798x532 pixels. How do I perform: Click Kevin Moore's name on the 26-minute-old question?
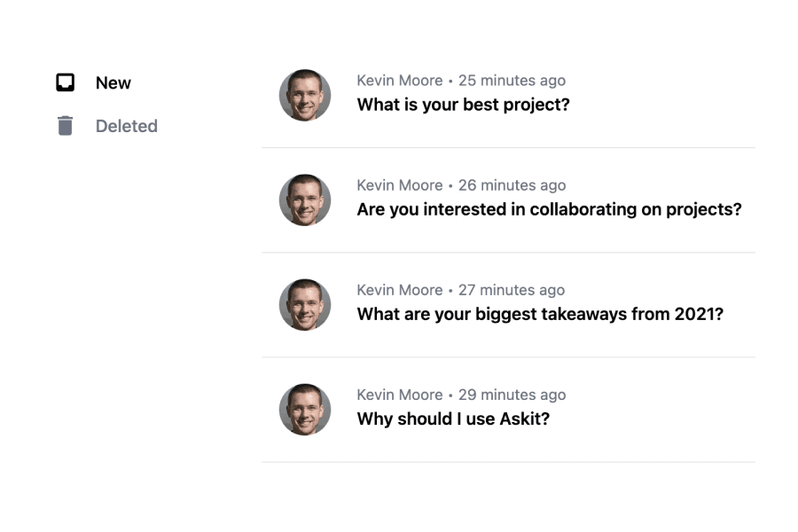tap(399, 185)
